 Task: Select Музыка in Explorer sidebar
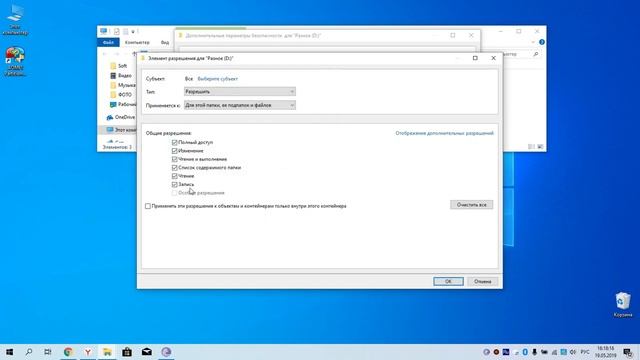click(123, 85)
